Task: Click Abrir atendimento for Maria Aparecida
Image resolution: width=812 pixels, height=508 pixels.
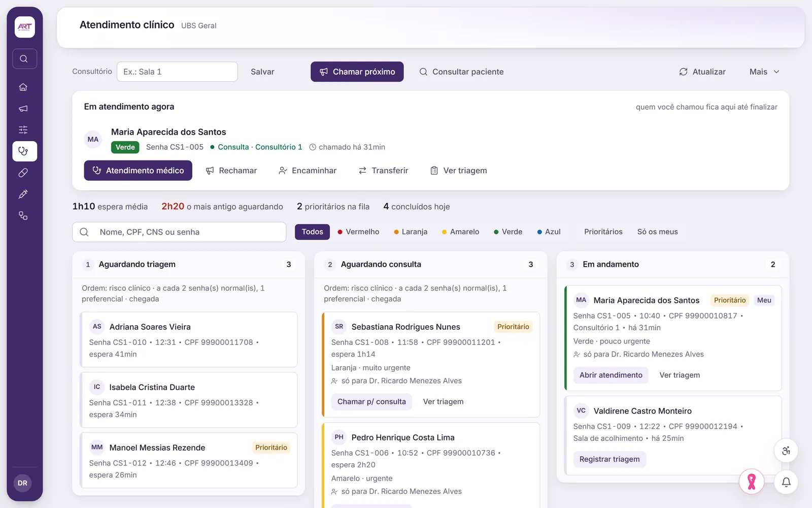Action: tap(611, 375)
